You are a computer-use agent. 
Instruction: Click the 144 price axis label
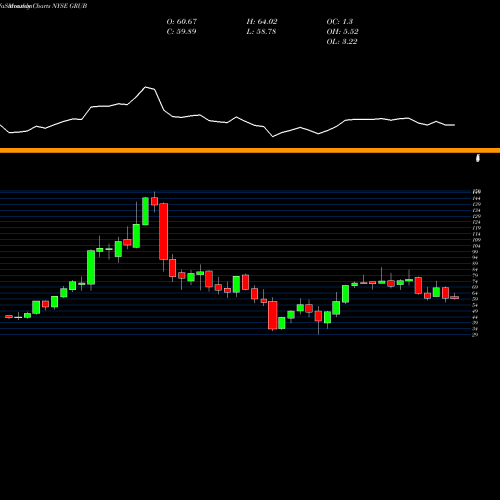coord(476,198)
